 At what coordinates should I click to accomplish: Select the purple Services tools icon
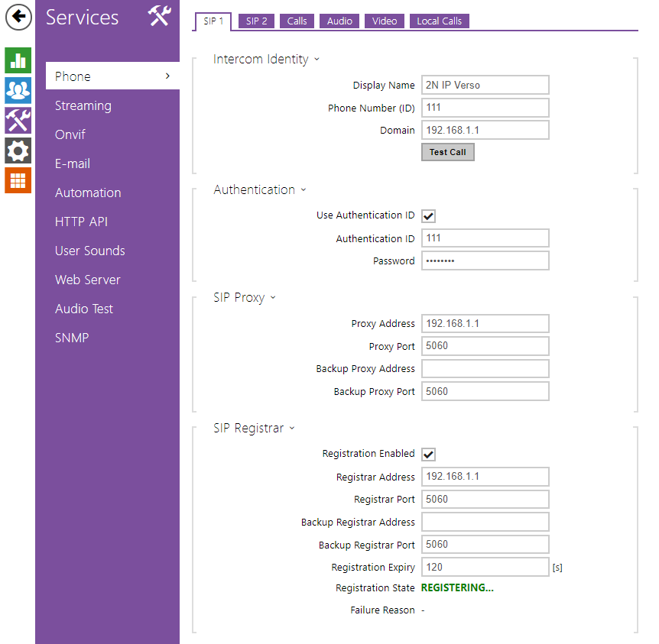pos(18,120)
